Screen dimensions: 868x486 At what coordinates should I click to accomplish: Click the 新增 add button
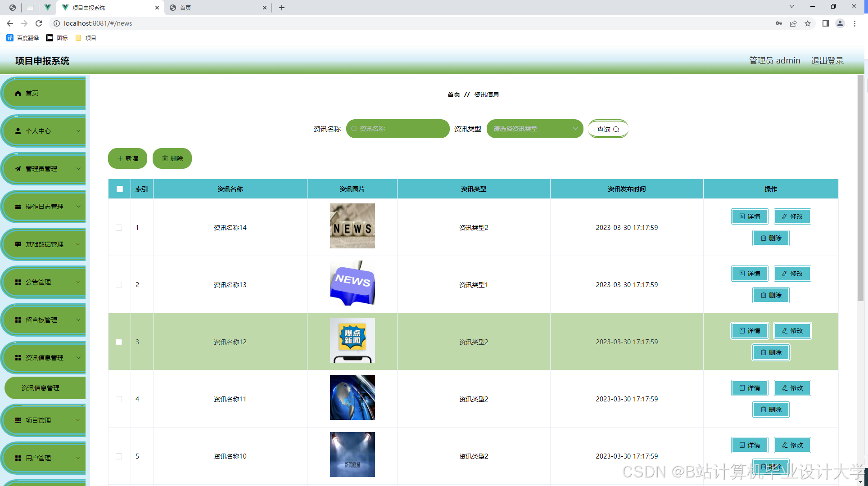click(x=127, y=158)
